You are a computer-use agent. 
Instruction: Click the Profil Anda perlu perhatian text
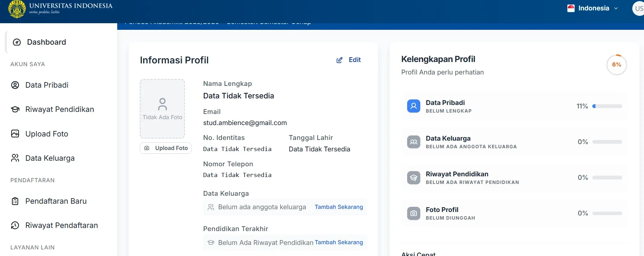443,72
